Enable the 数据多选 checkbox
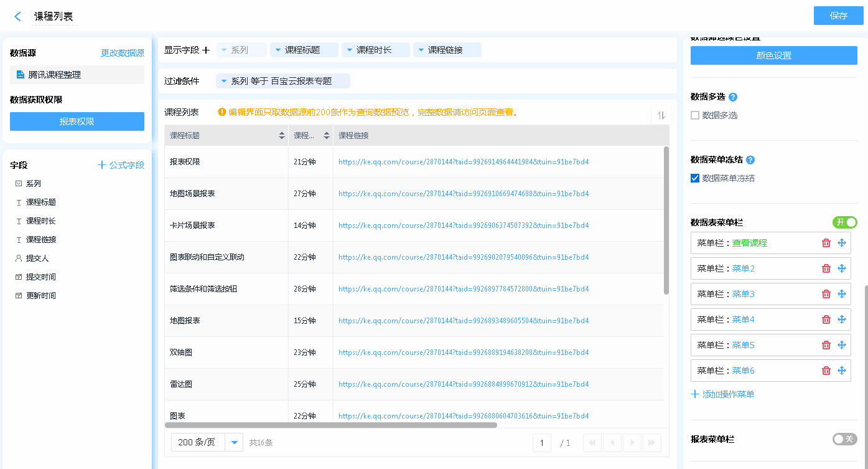 pyautogui.click(x=695, y=115)
